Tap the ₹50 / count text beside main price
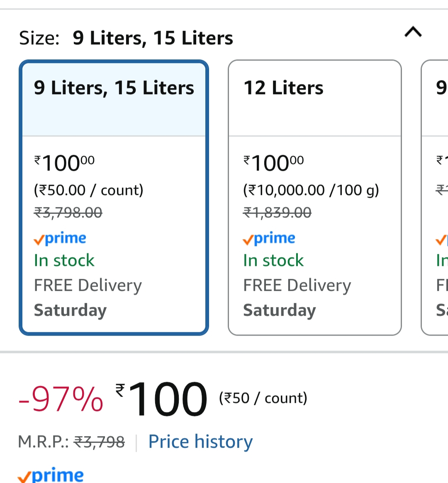The height and width of the screenshot is (483, 448). pos(263,398)
